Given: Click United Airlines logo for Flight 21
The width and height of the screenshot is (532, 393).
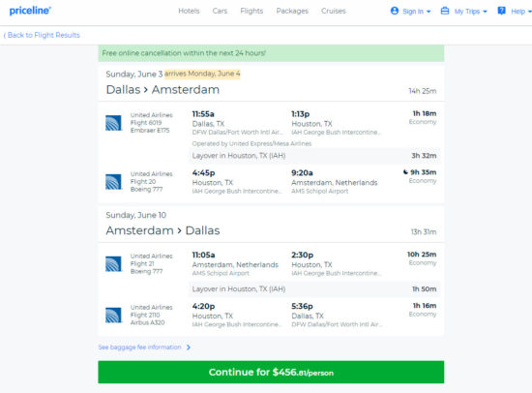Looking at the screenshot, I should pos(113,264).
